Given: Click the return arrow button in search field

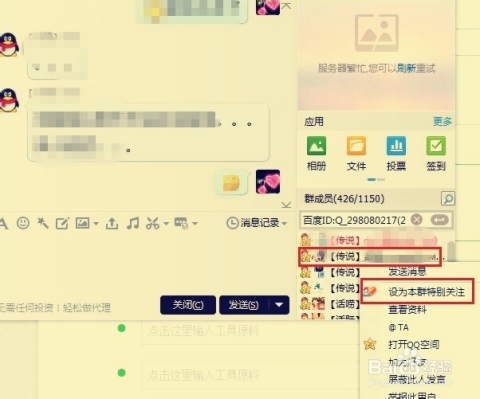Looking at the screenshot, I should pyautogui.click(x=439, y=220).
